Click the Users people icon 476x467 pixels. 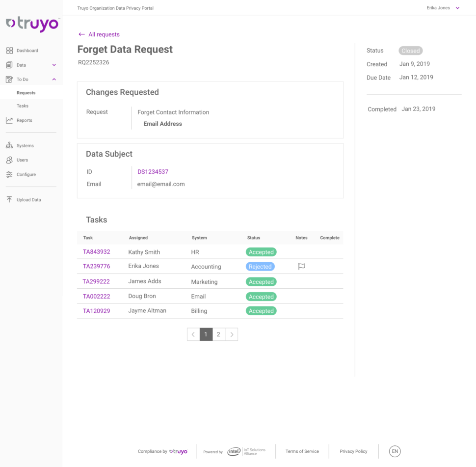(9, 160)
